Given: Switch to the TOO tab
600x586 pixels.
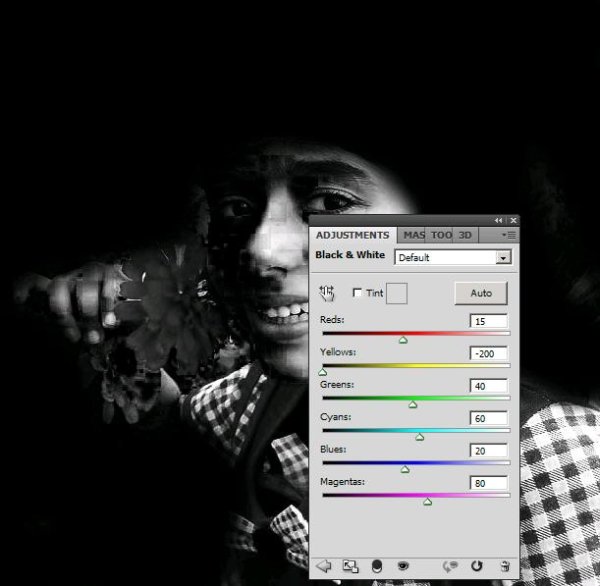Looking at the screenshot, I should 441,235.
